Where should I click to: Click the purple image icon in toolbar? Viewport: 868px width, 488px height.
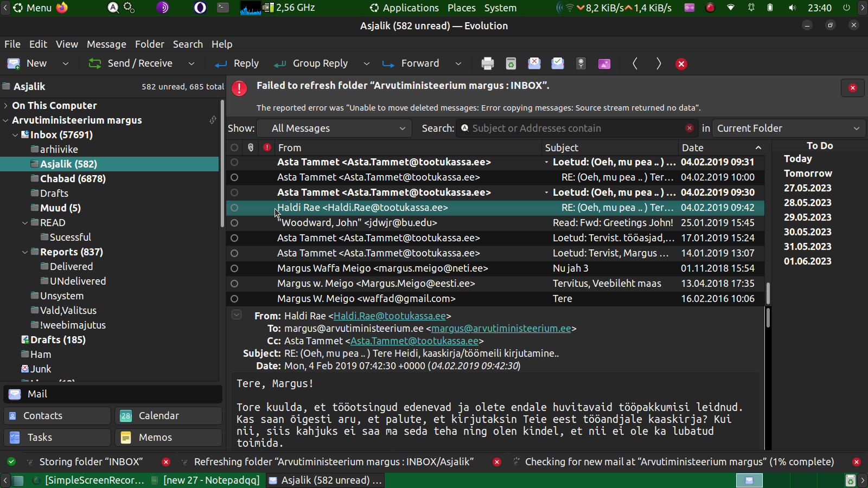pos(604,63)
